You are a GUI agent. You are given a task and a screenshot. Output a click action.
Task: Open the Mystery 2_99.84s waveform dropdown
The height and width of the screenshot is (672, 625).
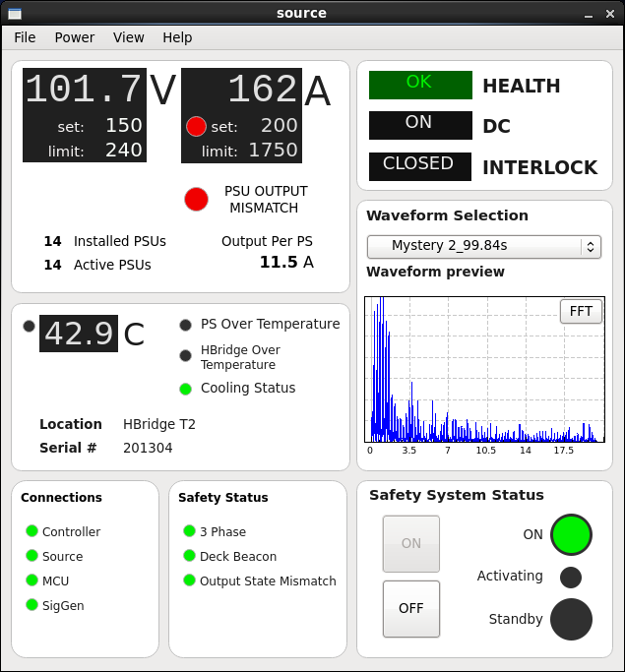tap(484, 246)
